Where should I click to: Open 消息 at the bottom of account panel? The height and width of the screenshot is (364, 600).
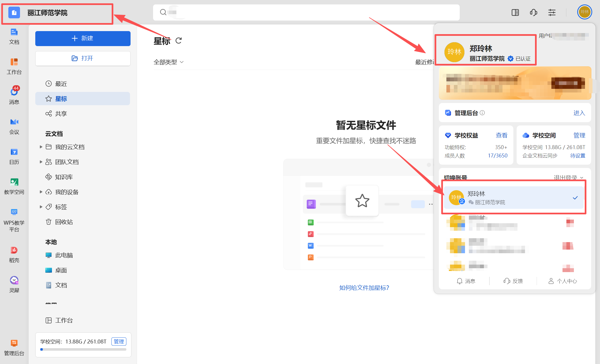click(x=466, y=281)
